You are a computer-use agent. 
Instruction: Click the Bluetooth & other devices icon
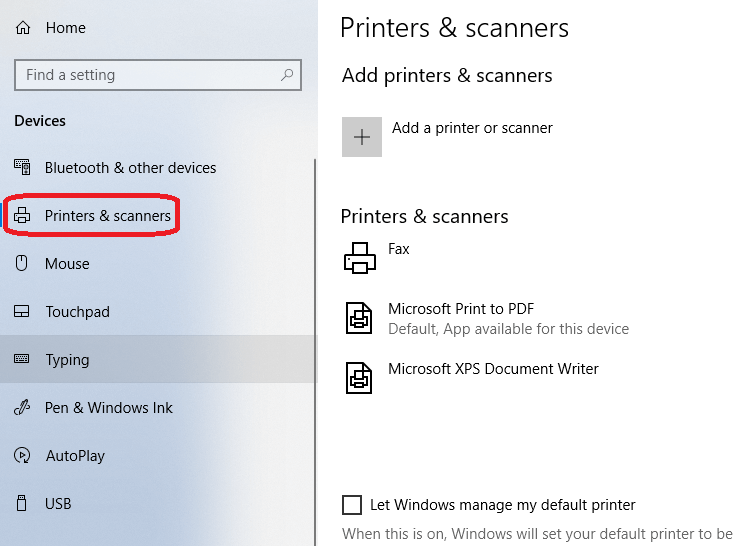tap(22, 167)
